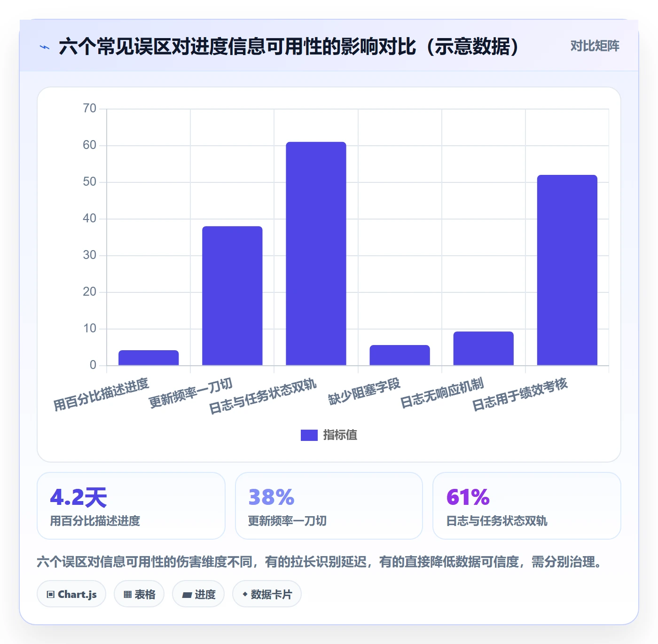The image size is (658, 644).
Task: Click the chart bar for 日志无响应机制
Action: tap(483, 348)
